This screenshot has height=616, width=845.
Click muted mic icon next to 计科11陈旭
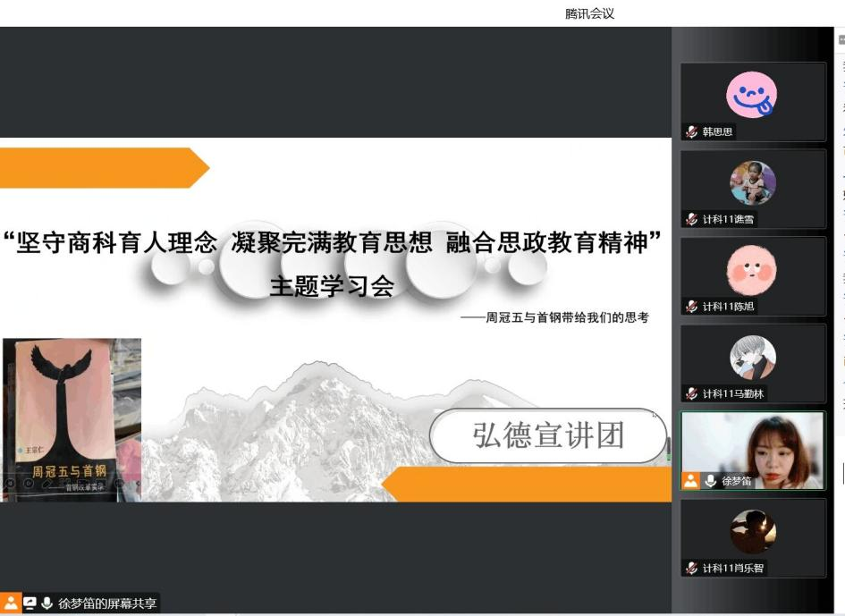click(691, 307)
